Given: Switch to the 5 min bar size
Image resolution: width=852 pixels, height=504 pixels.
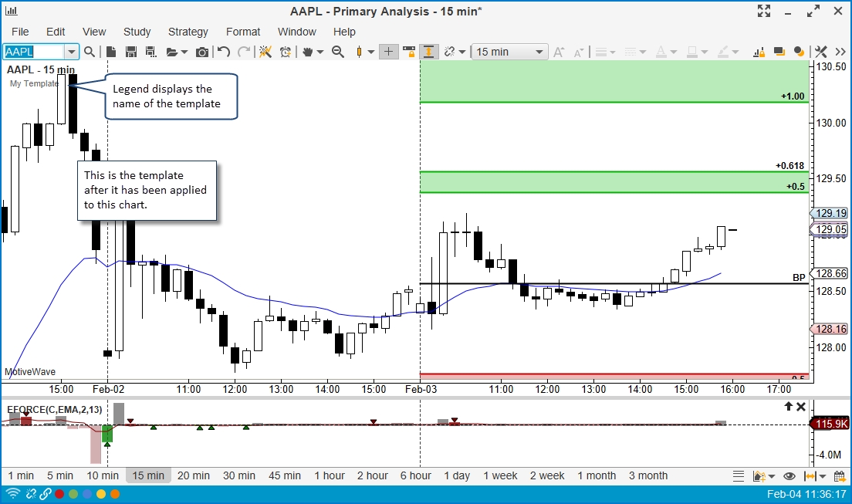Looking at the screenshot, I should [x=59, y=475].
